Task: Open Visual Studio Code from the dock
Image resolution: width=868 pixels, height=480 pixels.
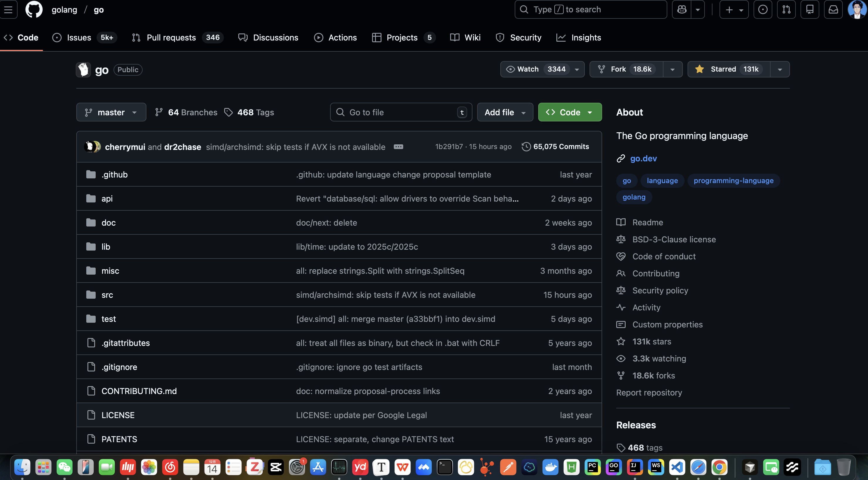Action: click(677, 467)
